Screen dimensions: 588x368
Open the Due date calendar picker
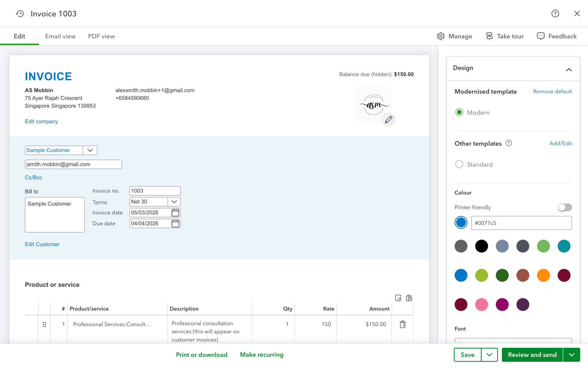pyautogui.click(x=175, y=224)
